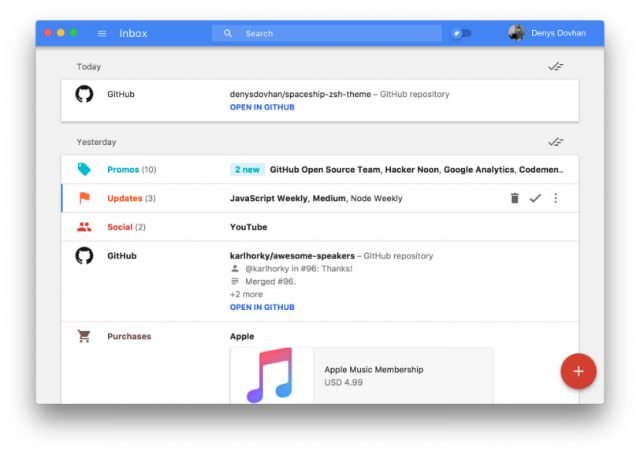Click the YouTube sender in Social row
The width and height of the screenshot is (640, 455).
(x=249, y=227)
